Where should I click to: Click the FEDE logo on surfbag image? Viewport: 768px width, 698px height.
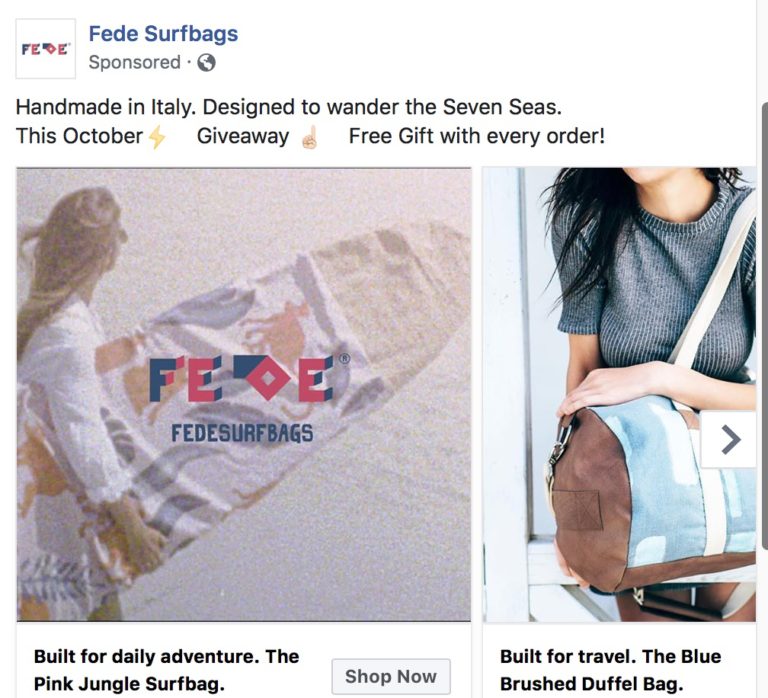pos(242,379)
